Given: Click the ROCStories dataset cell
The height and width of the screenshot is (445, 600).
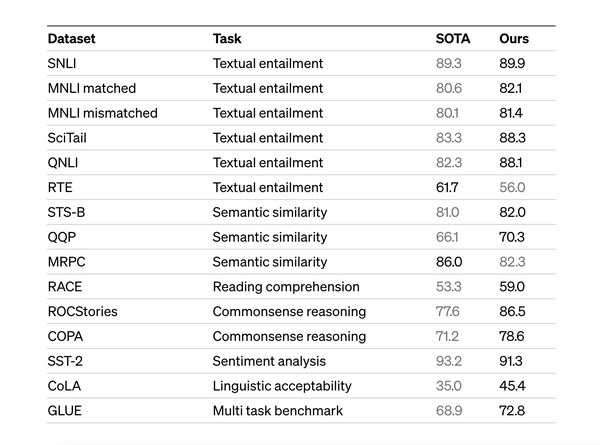Looking at the screenshot, I should [x=82, y=311].
